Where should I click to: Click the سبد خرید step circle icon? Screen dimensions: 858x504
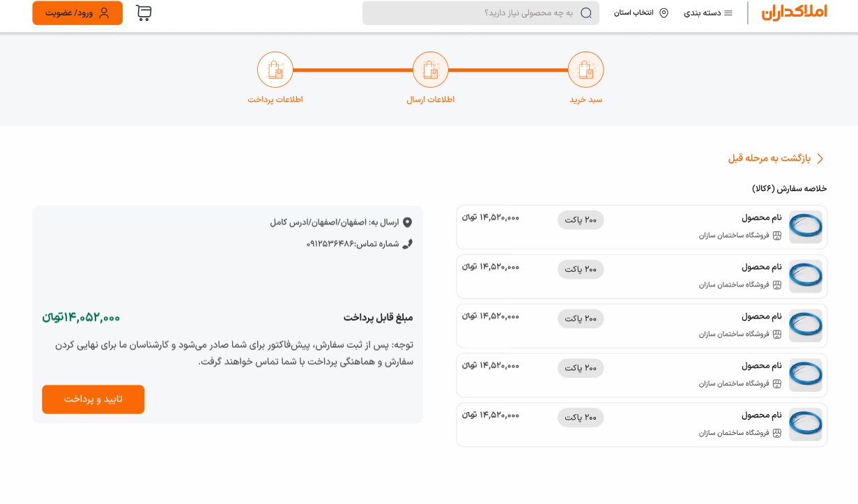click(x=585, y=70)
